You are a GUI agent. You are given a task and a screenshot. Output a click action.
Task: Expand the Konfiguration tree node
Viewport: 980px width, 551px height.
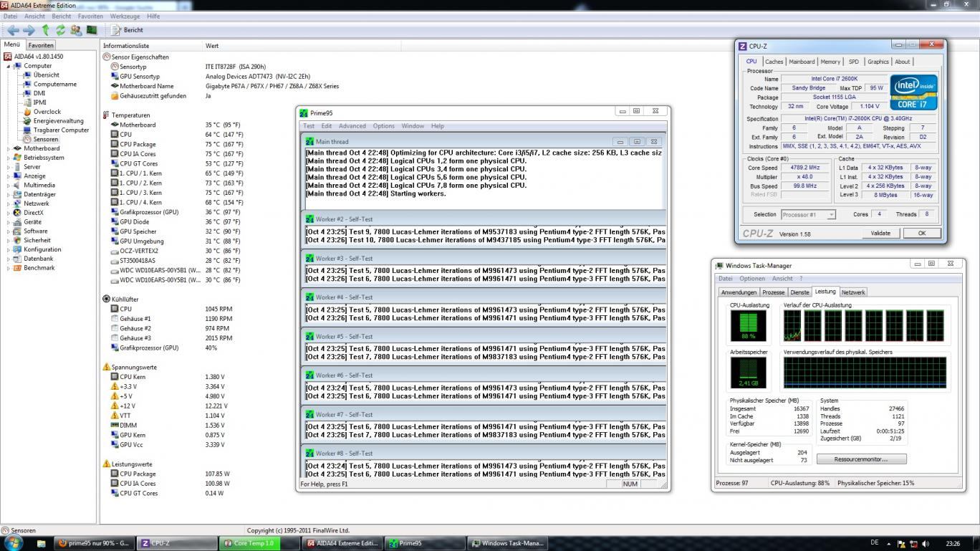(x=9, y=249)
